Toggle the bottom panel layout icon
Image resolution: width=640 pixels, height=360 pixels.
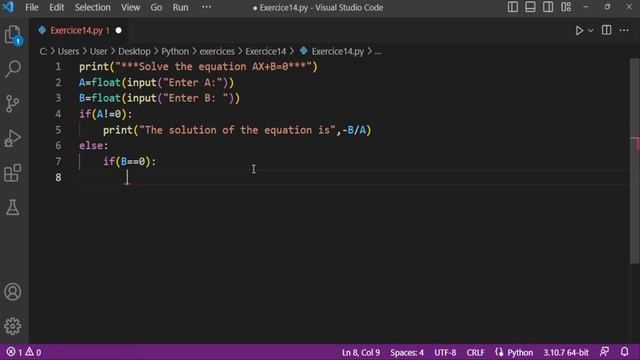pyautogui.click(x=530, y=7)
